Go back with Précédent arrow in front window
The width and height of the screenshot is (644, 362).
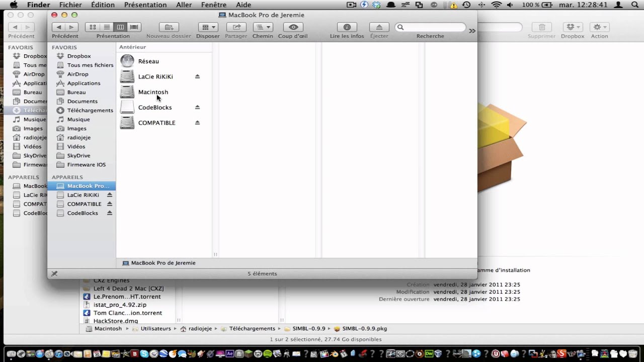point(59,27)
